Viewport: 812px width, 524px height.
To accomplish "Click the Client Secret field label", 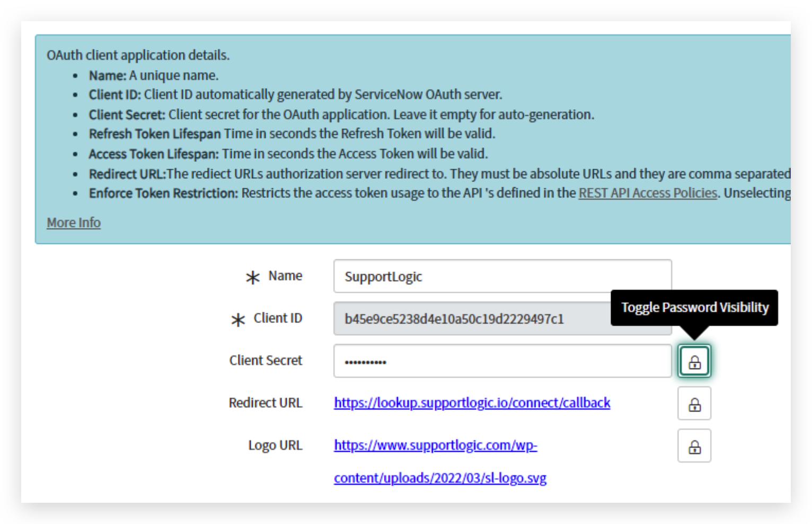I will 266,361.
